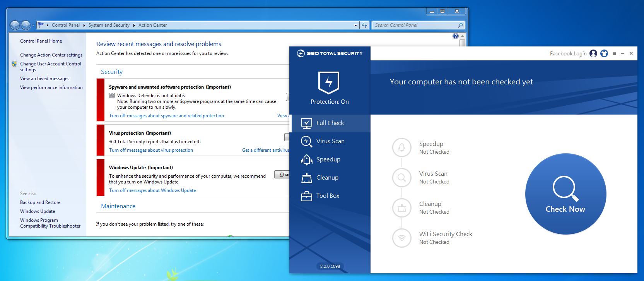The image size is (644, 281).
Task: Open the Tool Box tab
Action: pos(328,196)
